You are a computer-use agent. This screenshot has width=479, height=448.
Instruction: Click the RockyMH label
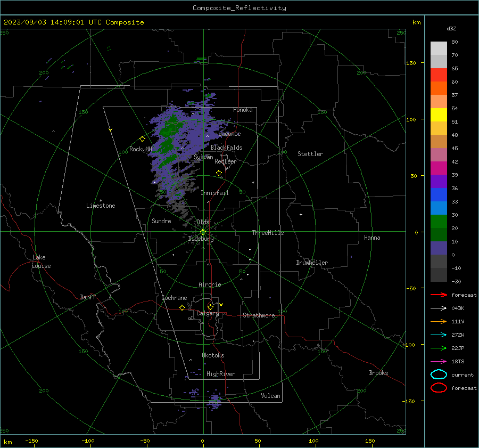pyautogui.click(x=141, y=149)
